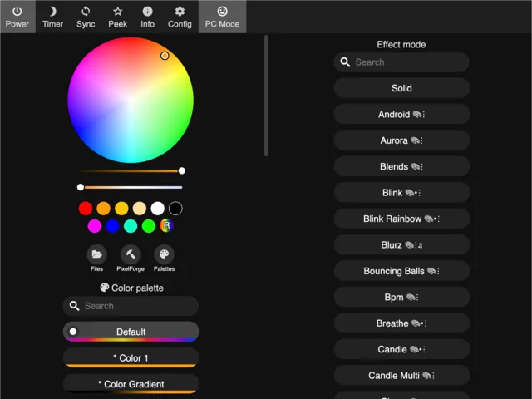Select the Candle Multi effect
Screen dimensions: 532x399
coord(401,376)
